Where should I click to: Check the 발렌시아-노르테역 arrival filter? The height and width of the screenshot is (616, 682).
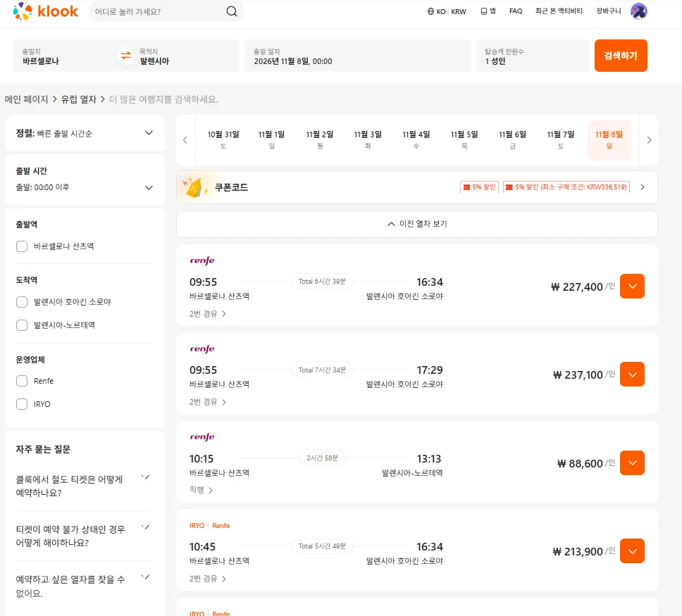(x=22, y=325)
